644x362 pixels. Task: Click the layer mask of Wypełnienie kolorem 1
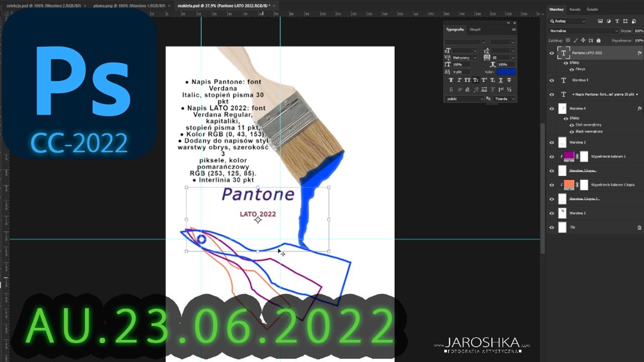[x=584, y=156]
